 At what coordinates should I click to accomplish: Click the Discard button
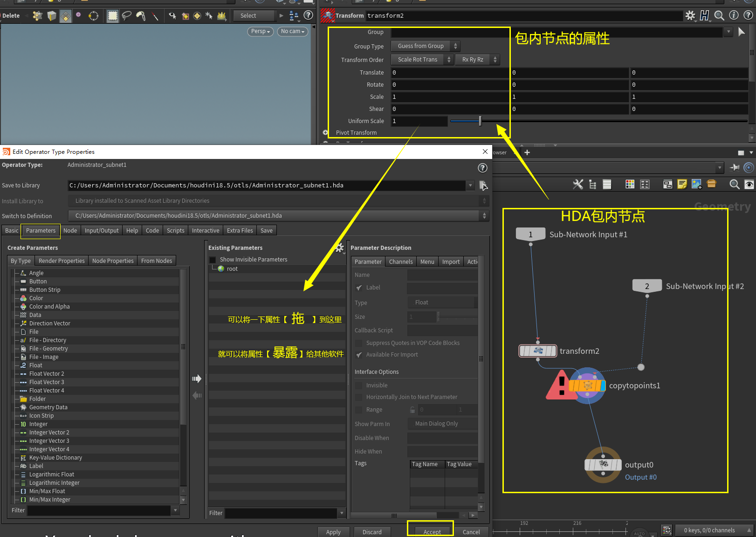(372, 532)
